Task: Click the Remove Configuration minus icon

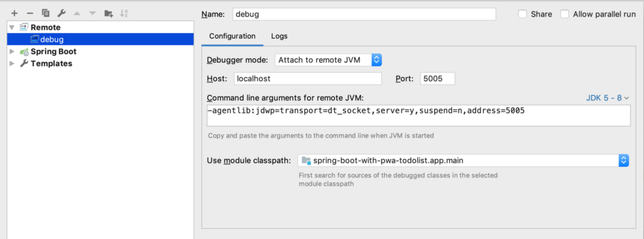Action: point(30,13)
